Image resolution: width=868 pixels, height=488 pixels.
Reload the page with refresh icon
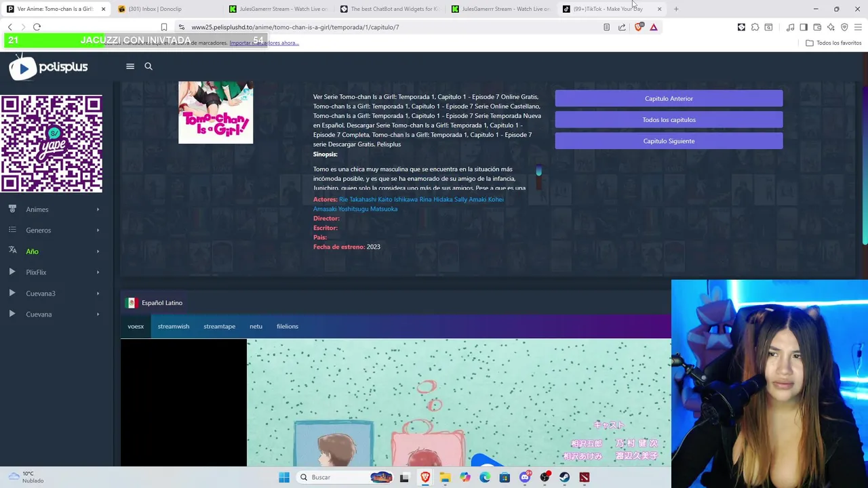tap(37, 27)
